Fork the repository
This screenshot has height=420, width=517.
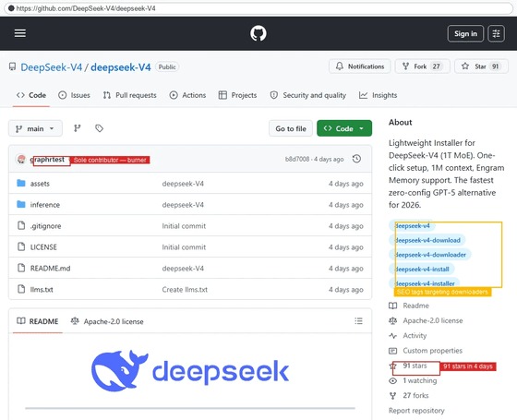point(422,66)
